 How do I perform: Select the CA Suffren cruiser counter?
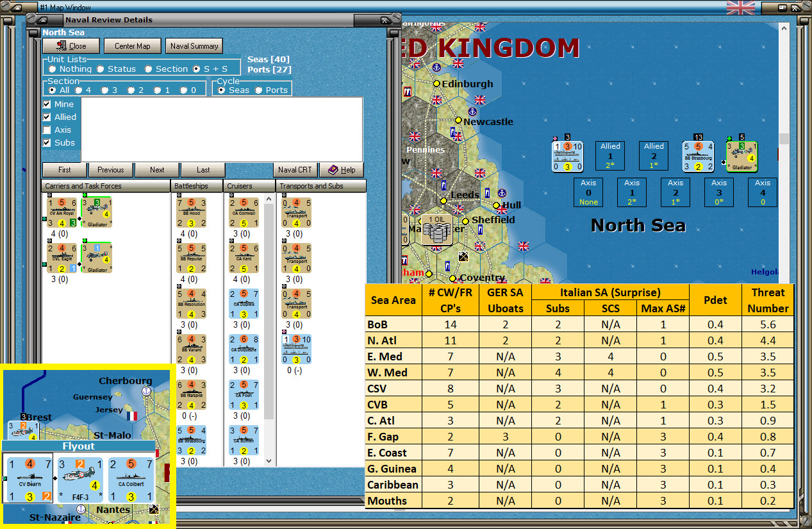pos(244,440)
